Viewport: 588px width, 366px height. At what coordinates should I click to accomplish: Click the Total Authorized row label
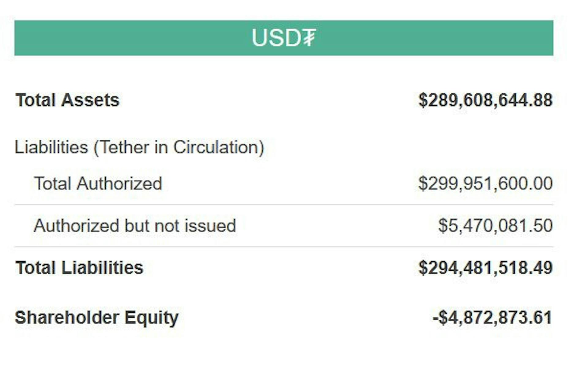98,183
